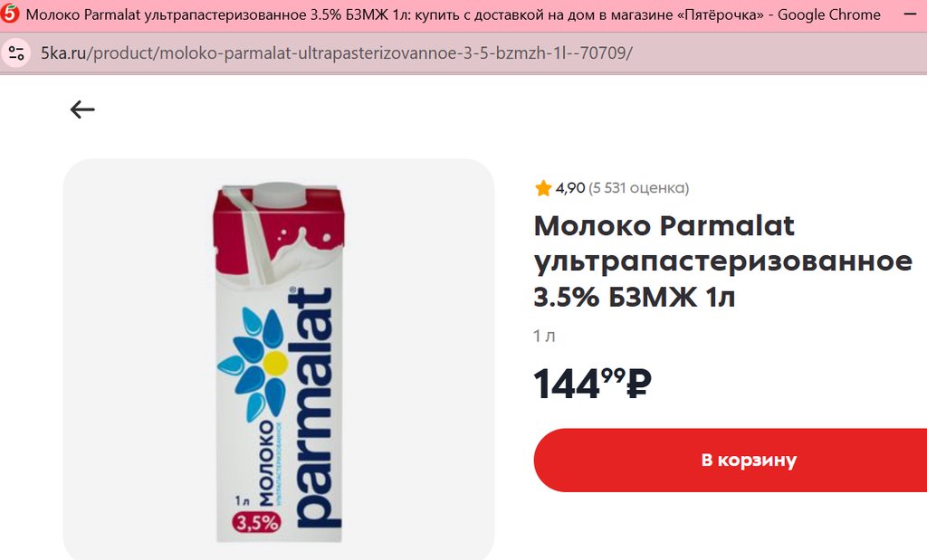Click the yellow star rating icon
This screenshot has height=560, width=927.
543,188
